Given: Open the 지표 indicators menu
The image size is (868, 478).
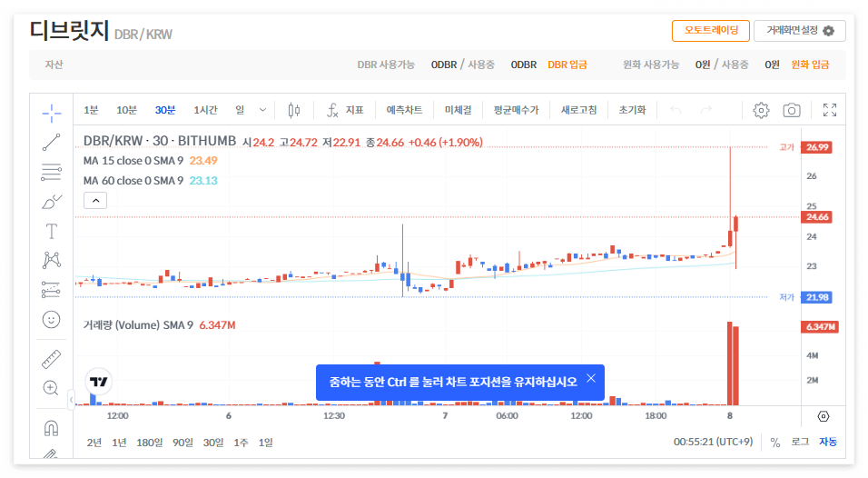Looking at the screenshot, I should [x=345, y=110].
